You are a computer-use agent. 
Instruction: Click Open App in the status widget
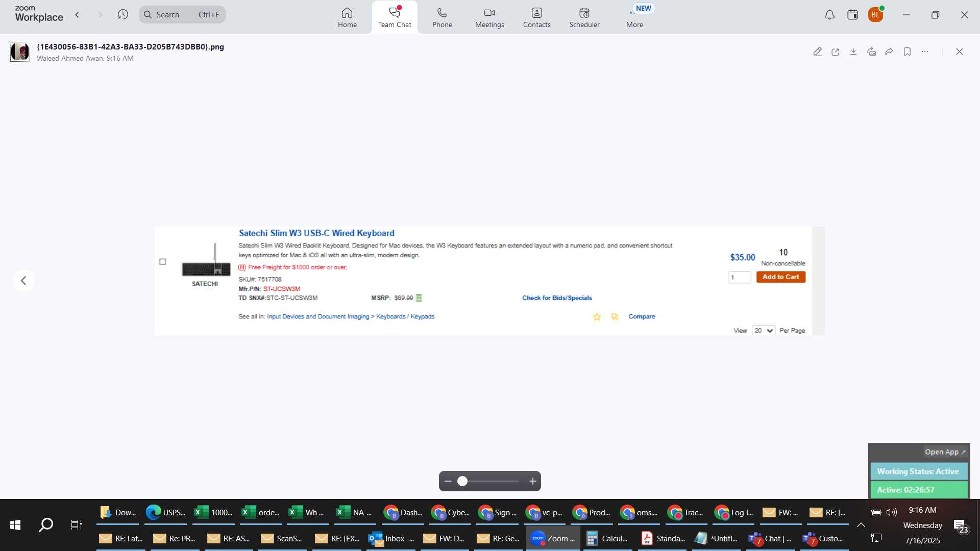pos(945,452)
